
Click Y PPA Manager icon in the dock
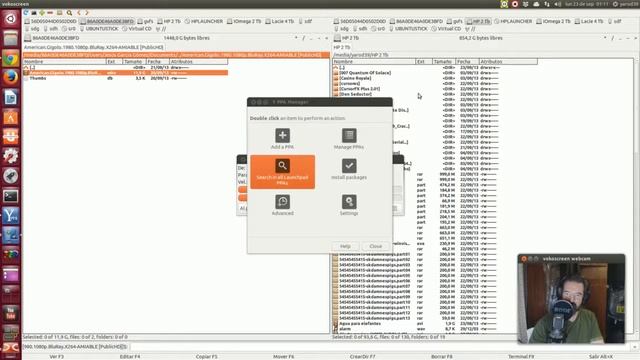11,216
